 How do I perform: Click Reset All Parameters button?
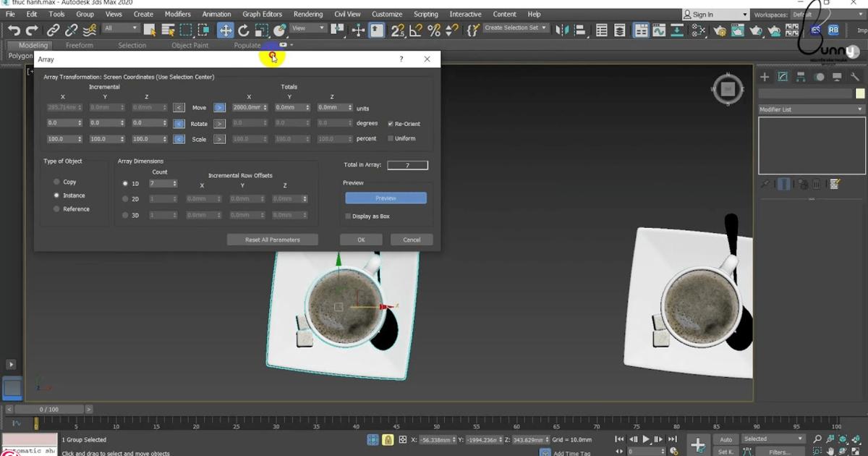pyautogui.click(x=273, y=239)
